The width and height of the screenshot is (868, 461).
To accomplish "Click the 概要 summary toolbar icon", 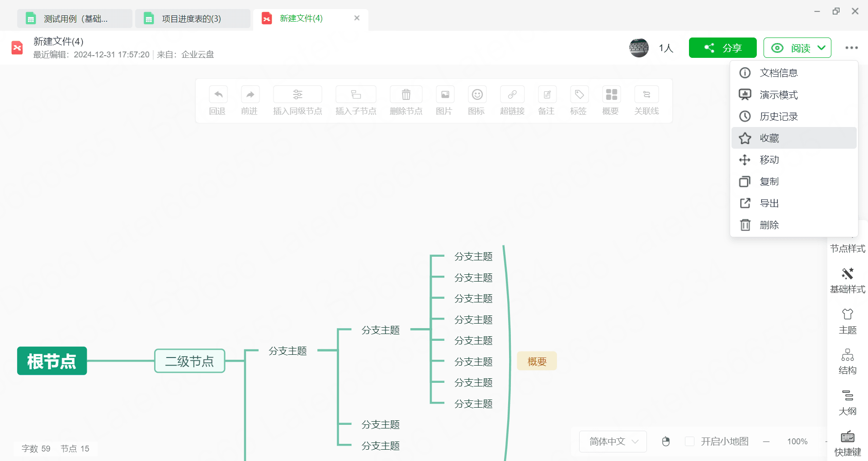I will [x=611, y=94].
